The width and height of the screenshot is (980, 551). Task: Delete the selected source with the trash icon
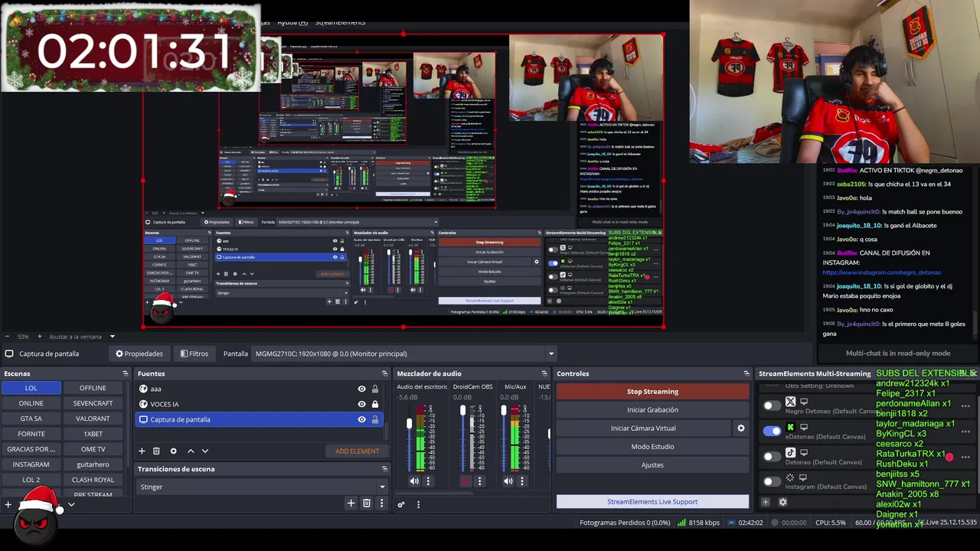(156, 451)
